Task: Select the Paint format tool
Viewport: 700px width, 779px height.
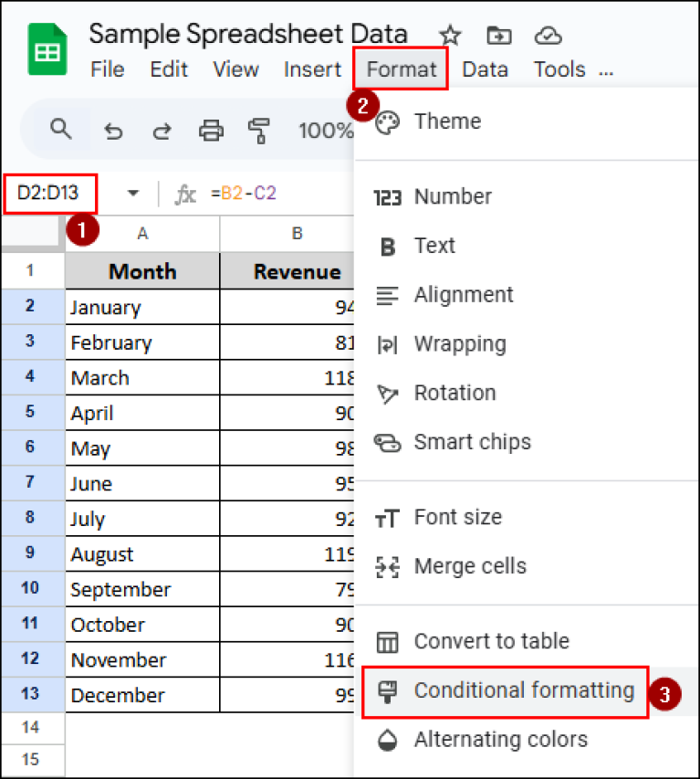Action: pos(260,130)
